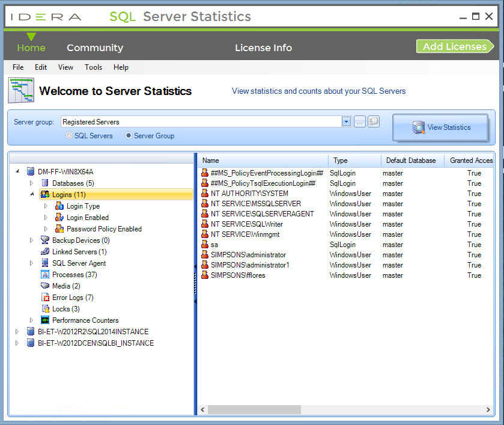
Task: Click the NT AUTHORITY\SYSTEM user icon
Action: pos(205,193)
